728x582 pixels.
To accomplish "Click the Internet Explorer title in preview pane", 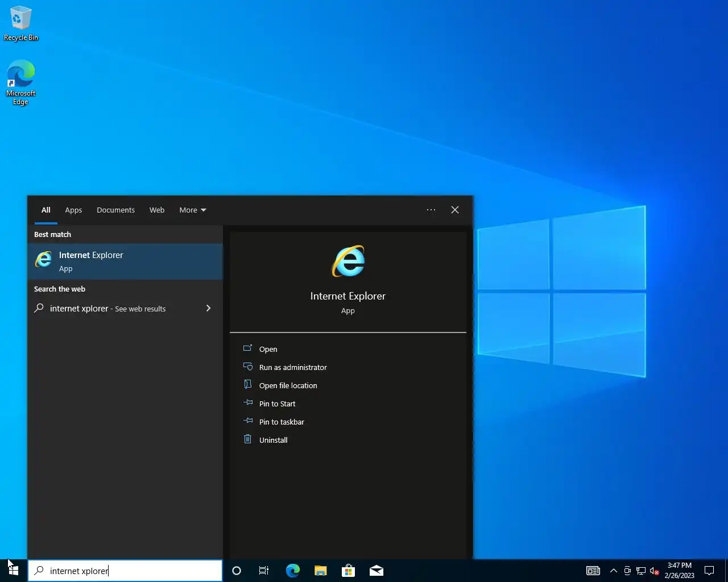I will point(348,296).
